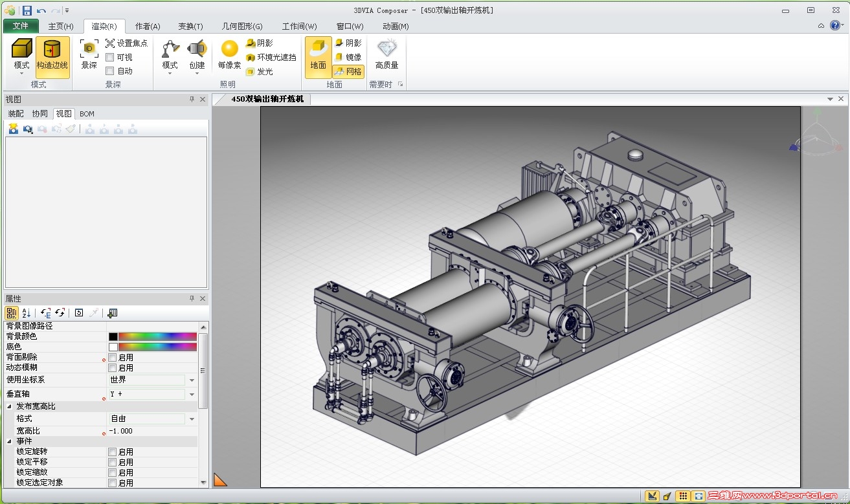This screenshot has height=504, width=850.
Task: Click the 文件 file button
Action: point(21,27)
